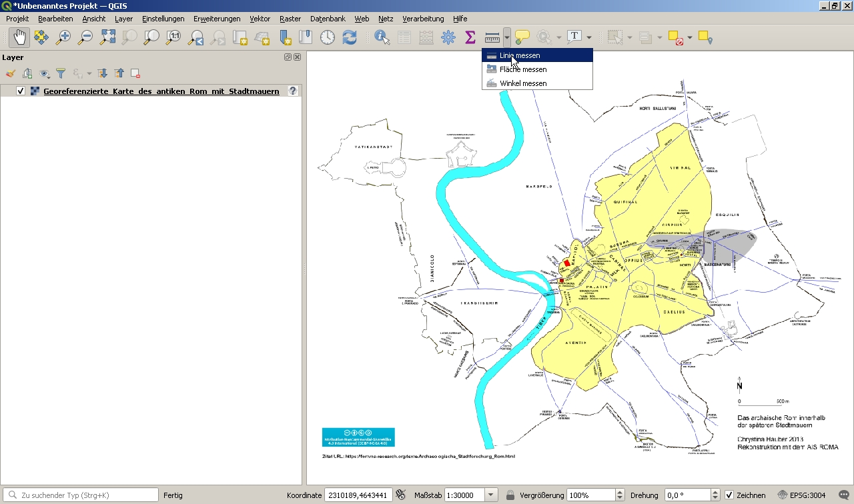Click the locator search bar 'Zu suchender Typ'
The height and width of the screenshot is (504, 854).
(80, 495)
